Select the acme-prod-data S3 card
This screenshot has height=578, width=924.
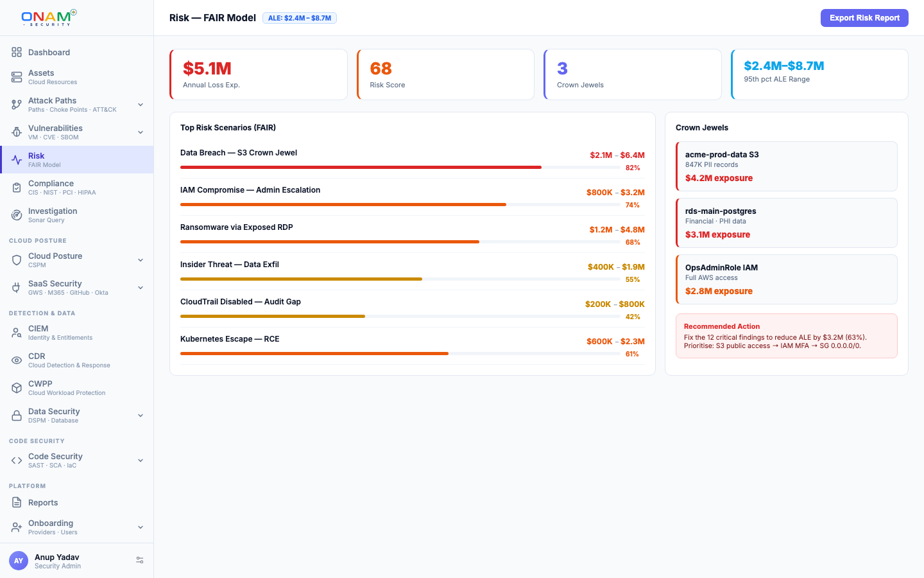[787, 166]
